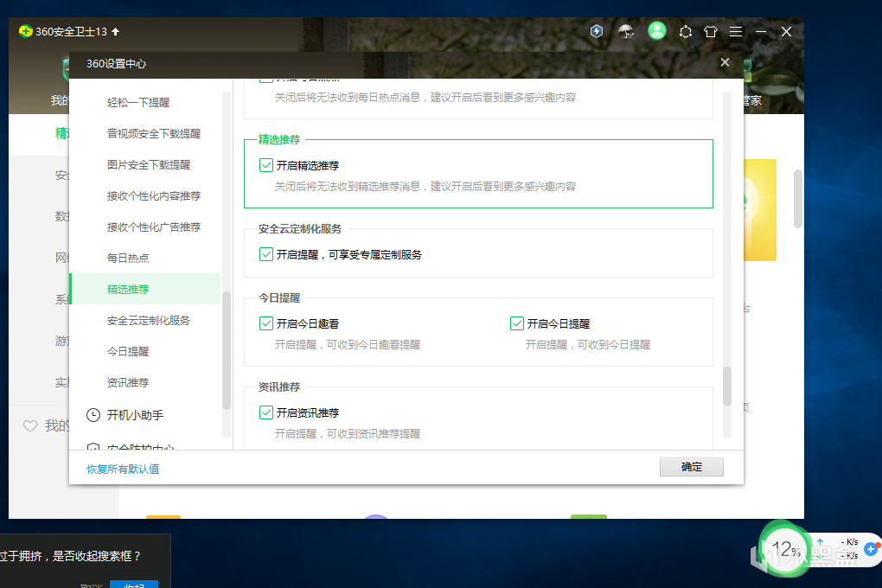
Task: Click the clock icon beside 开机小助手
Action: click(x=93, y=415)
